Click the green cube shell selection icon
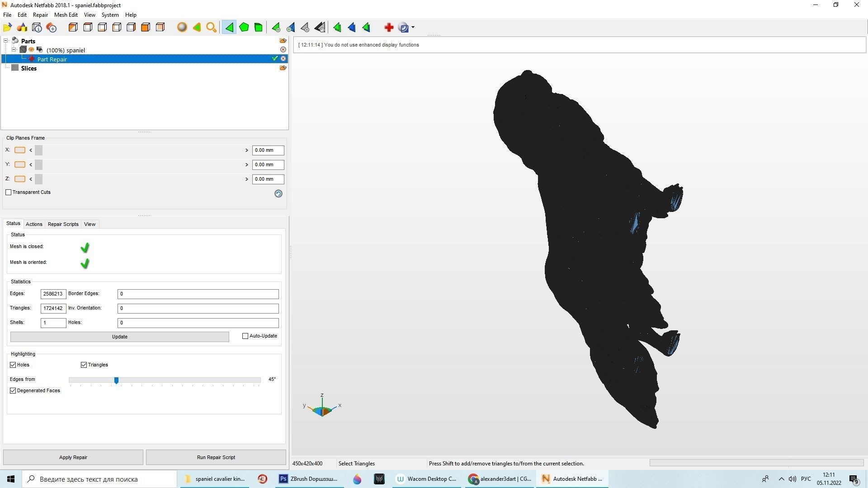The height and width of the screenshot is (488, 868). click(258, 28)
